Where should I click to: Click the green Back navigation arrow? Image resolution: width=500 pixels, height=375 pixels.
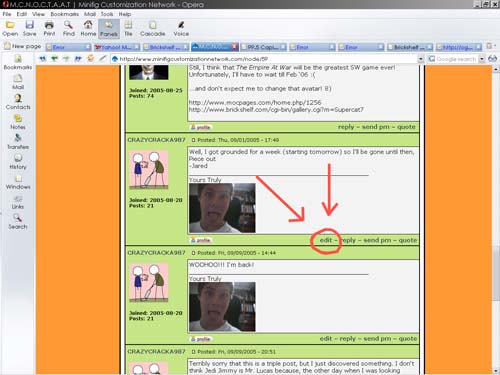tap(54, 59)
